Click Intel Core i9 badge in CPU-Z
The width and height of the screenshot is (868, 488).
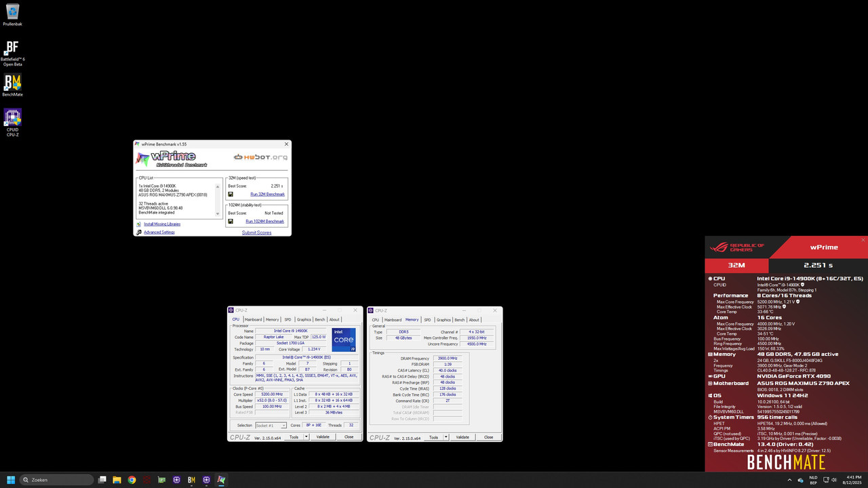point(344,340)
